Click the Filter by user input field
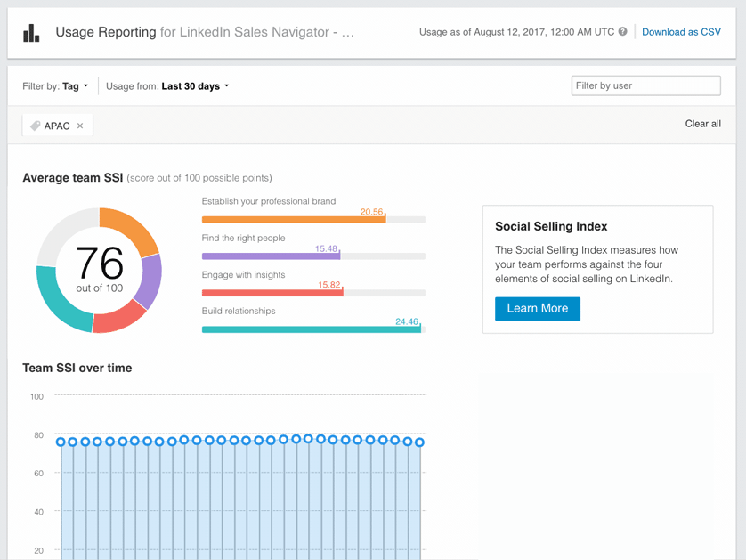 [x=645, y=85]
